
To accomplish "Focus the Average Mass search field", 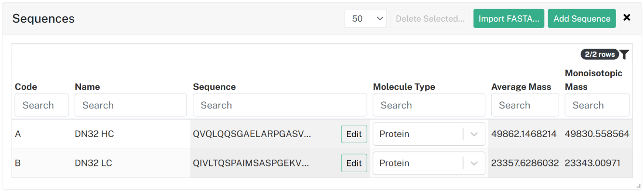I will 525,105.
